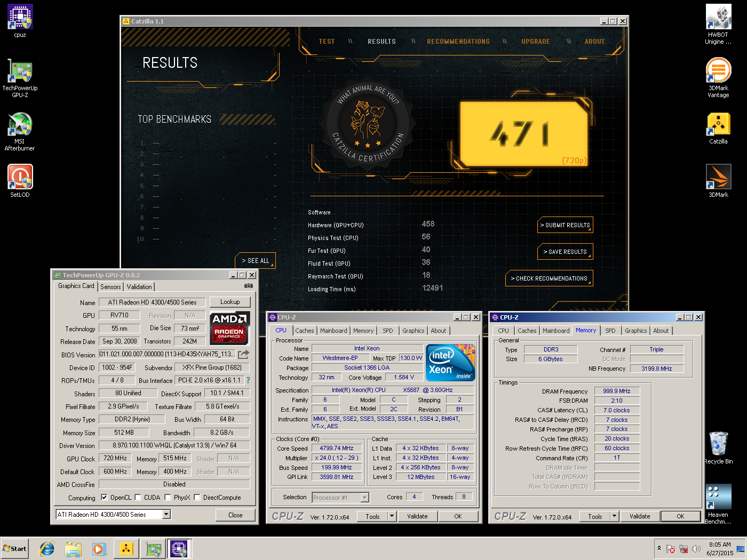Click Validate in left CPU-Z window
This screenshot has width=747, height=560.
[x=417, y=516]
